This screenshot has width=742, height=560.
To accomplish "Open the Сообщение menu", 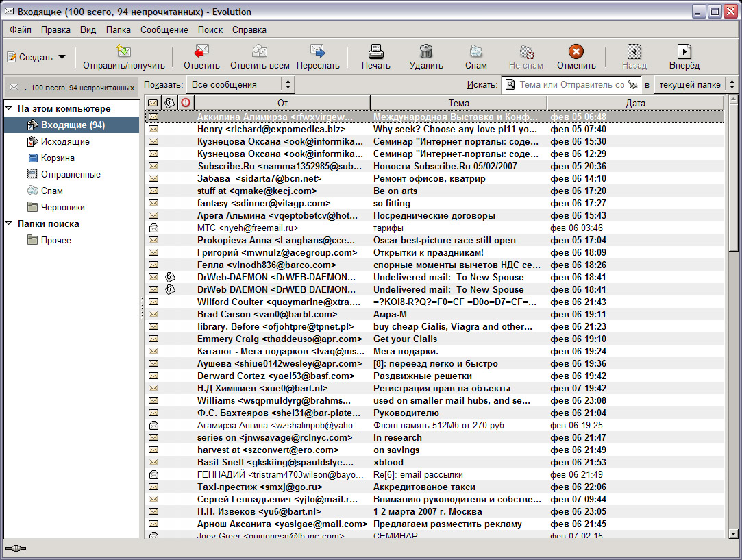I will (164, 30).
